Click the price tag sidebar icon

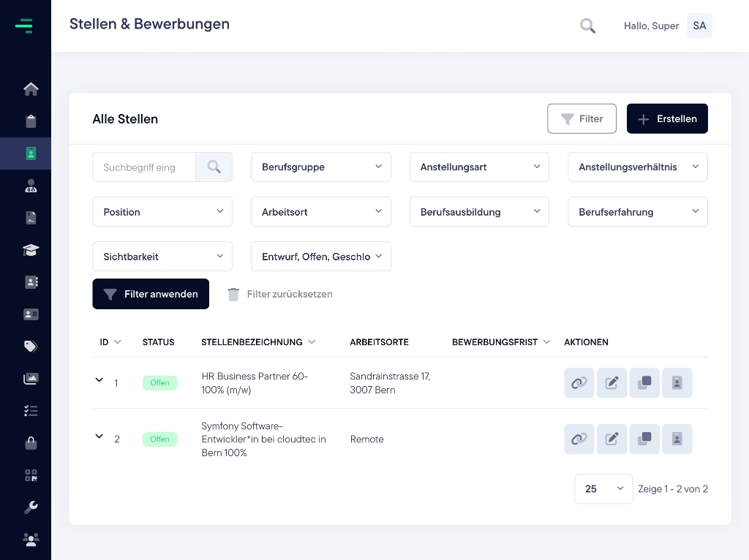pyautogui.click(x=31, y=347)
